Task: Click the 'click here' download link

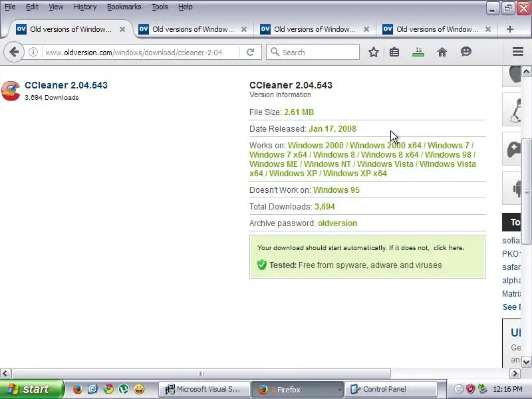Action: 448,247
